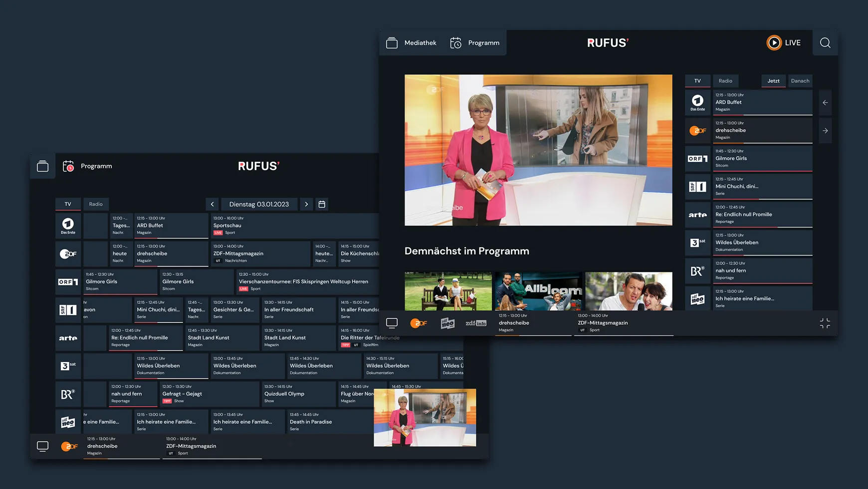The image size is (868, 489).
Task: Click the ZDF-Mittagsmagazin progress bar
Action: (624, 336)
